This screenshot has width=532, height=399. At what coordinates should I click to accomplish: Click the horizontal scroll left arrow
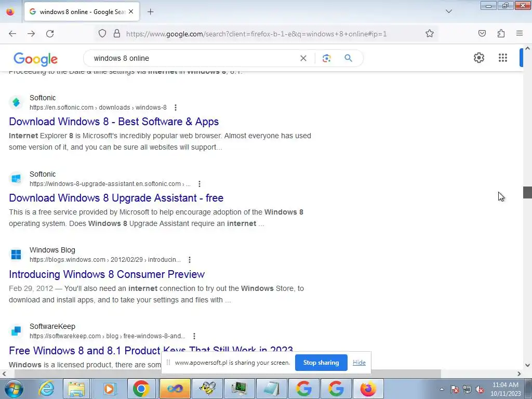click(x=4, y=374)
